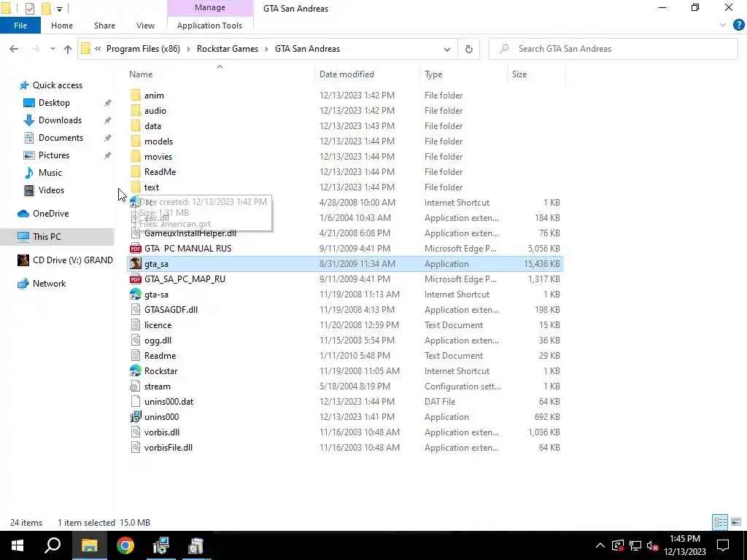Open Customize Quick Access Toolbar dropdown
Image resolution: width=747 pixels, height=560 pixels.
59,9
